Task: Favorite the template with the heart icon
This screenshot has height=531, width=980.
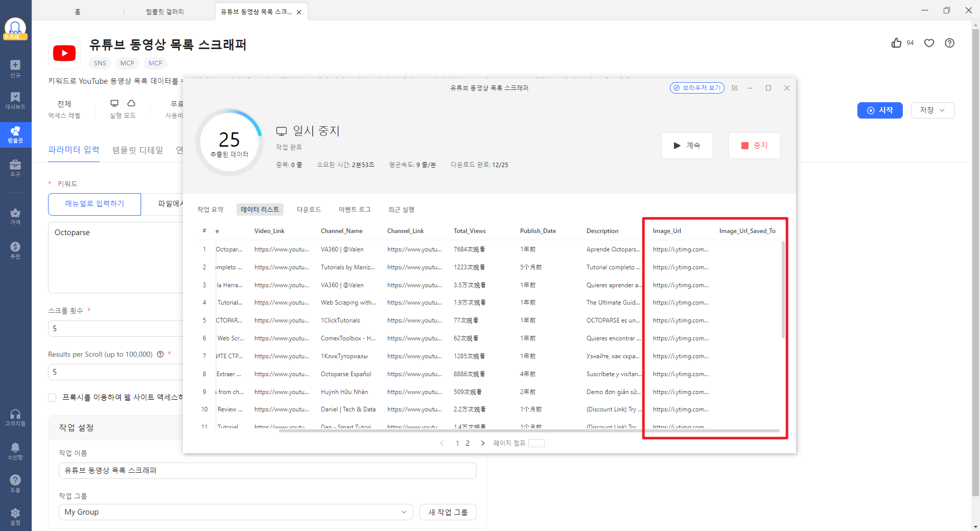Action: [929, 43]
